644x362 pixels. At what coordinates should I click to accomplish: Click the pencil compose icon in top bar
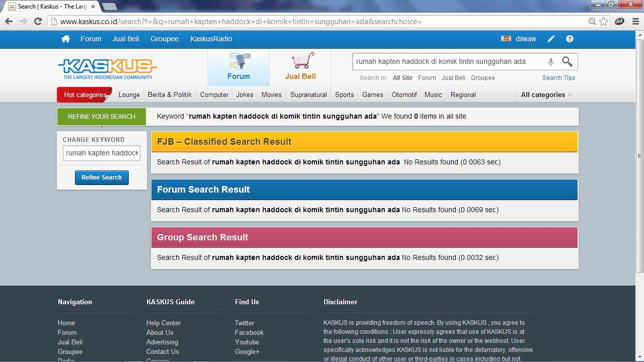[551, 39]
